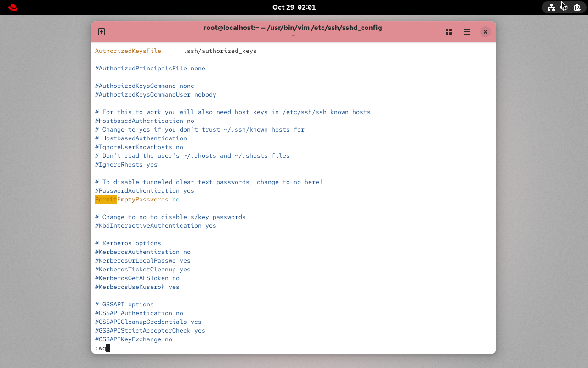Screen dimensions: 588x368
Task: Click the volume icon in the system tray
Action: pos(564,7)
